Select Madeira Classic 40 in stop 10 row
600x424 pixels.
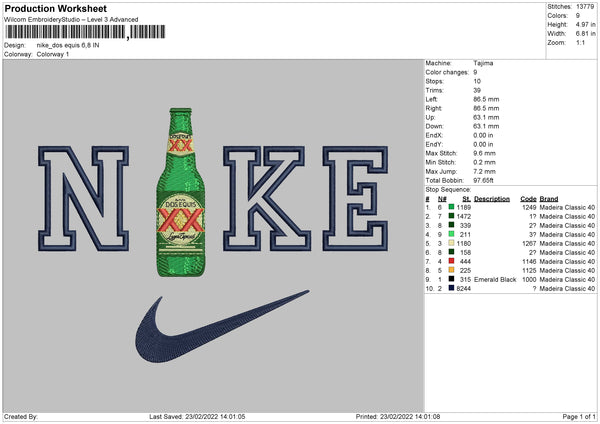(567, 289)
